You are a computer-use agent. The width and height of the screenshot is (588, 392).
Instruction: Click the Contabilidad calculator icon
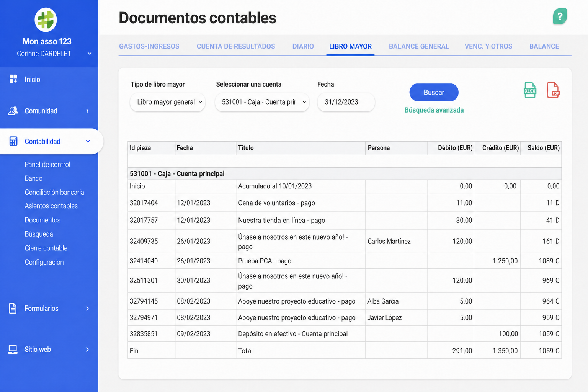13,141
